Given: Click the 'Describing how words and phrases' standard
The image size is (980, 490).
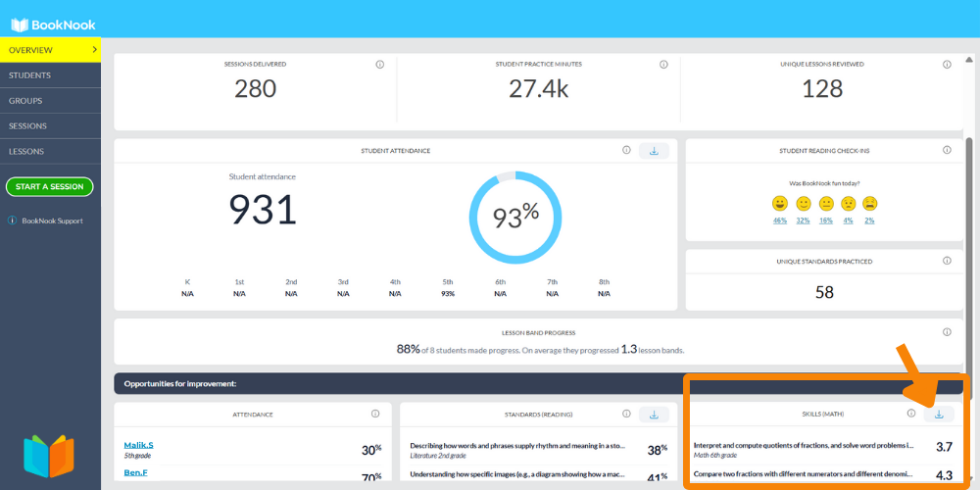Looking at the screenshot, I should pyautogui.click(x=518, y=446).
